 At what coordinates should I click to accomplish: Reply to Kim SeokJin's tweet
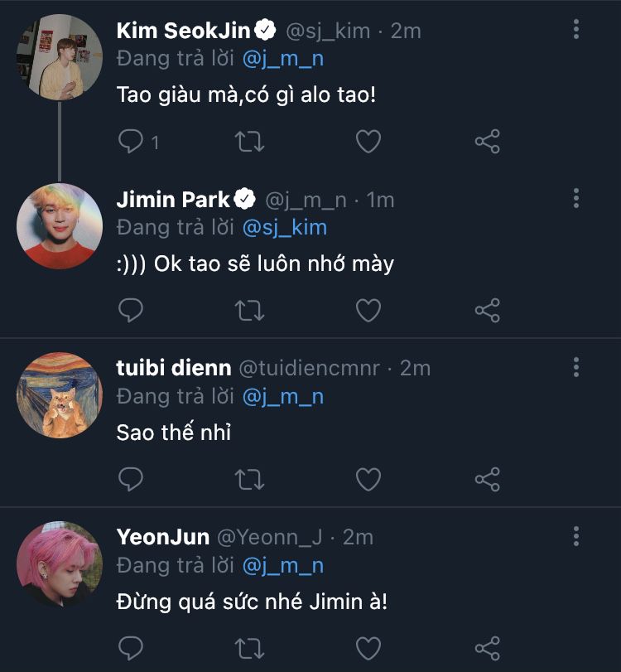click(131, 142)
